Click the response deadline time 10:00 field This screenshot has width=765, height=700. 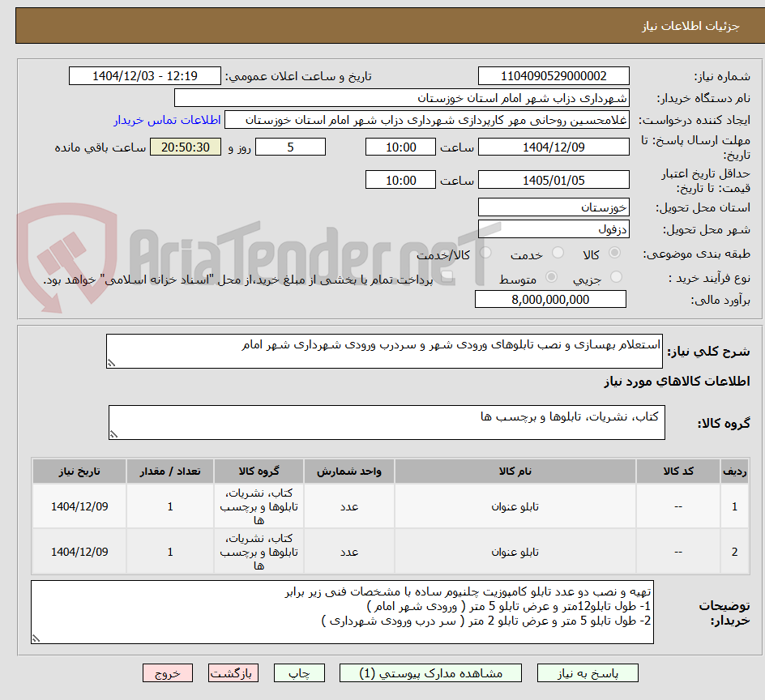click(400, 147)
